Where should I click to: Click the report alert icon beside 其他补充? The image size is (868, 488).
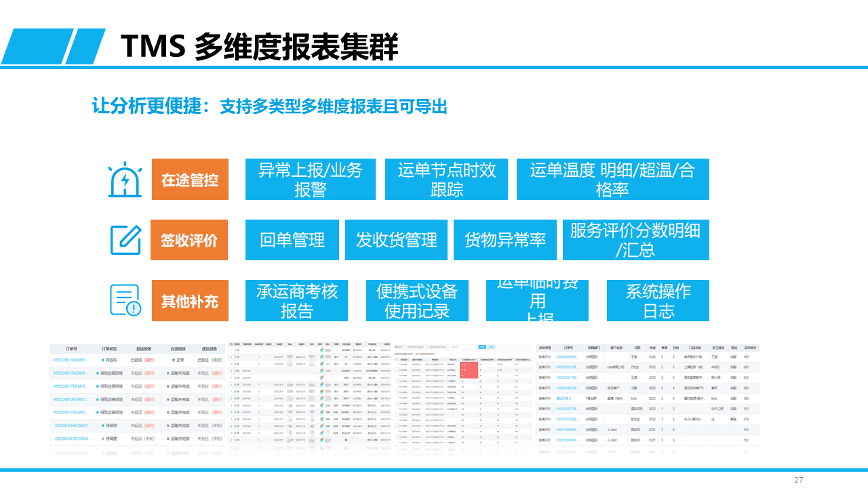tap(125, 300)
